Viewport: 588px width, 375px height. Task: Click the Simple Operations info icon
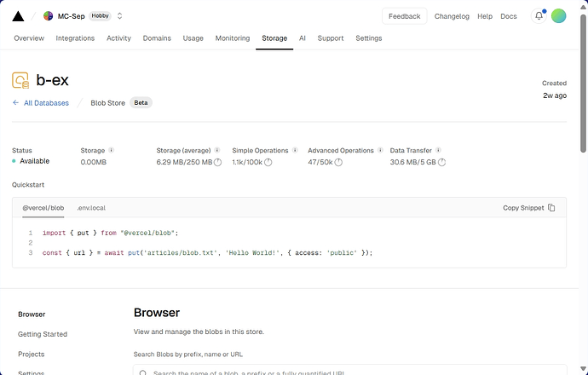pos(295,150)
